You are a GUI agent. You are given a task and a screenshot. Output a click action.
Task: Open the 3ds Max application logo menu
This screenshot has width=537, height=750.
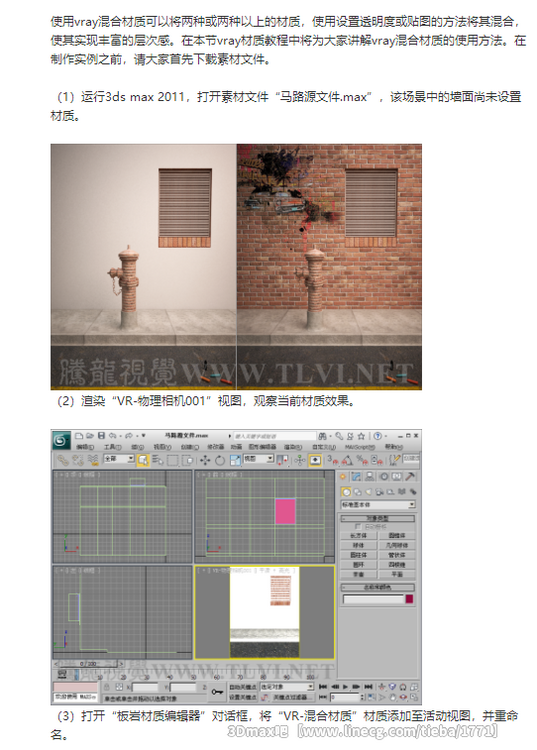point(61,440)
